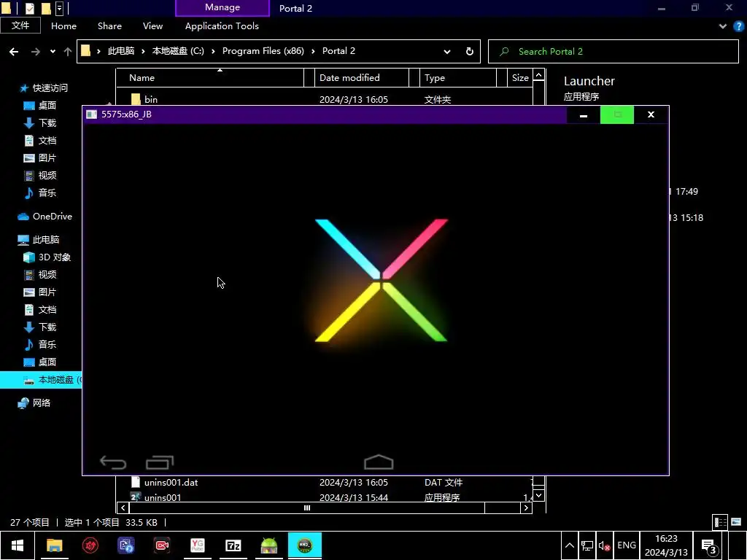Sort by Name column header

tap(209, 77)
